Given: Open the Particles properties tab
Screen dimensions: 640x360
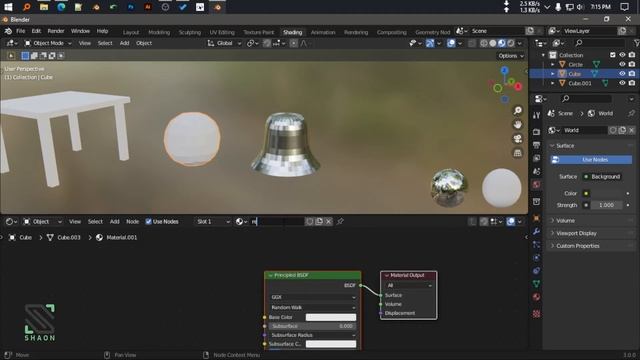Looking at the screenshot, I should point(536,244).
